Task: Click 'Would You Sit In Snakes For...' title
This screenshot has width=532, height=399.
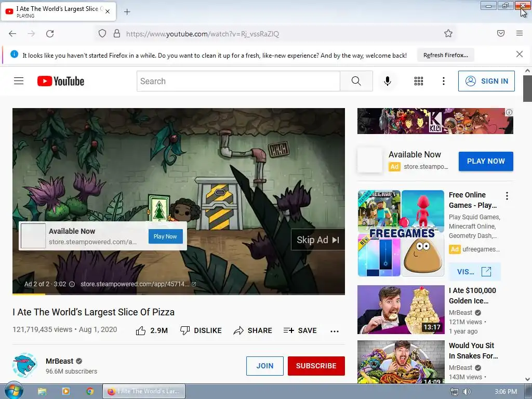Action: (x=473, y=351)
